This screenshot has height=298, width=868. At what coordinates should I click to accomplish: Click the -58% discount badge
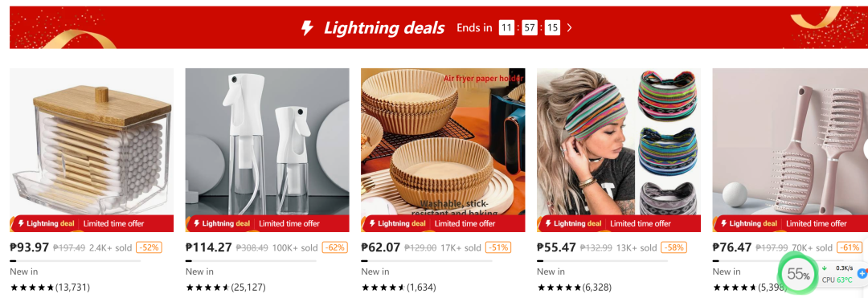pos(674,247)
